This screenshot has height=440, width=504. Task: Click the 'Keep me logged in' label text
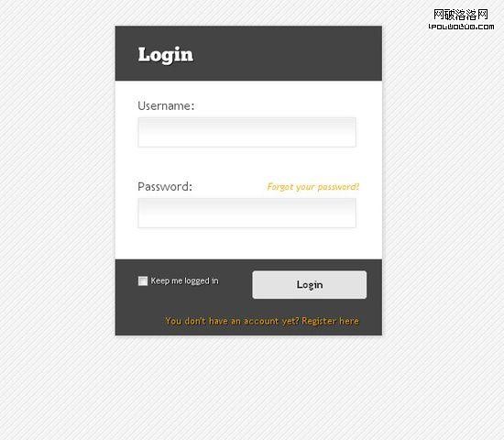184,280
